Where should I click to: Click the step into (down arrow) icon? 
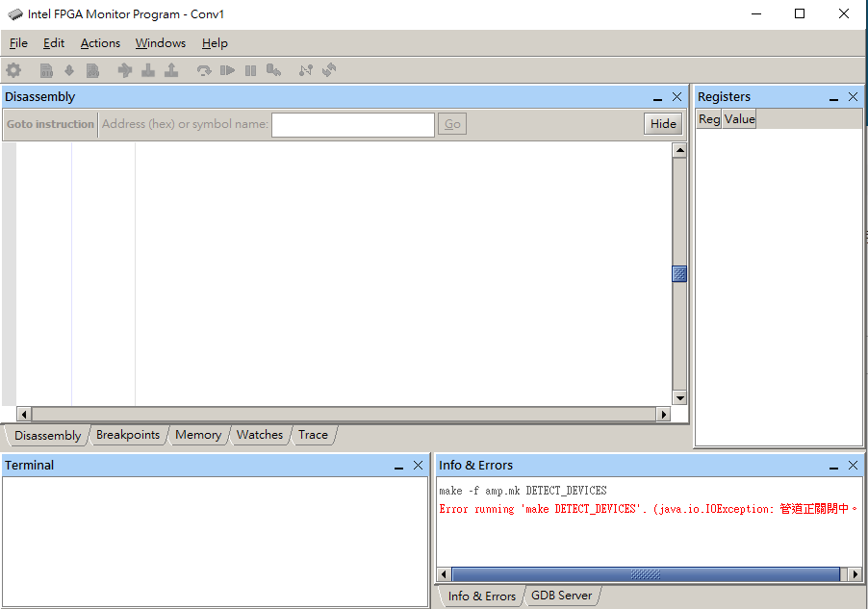[148, 70]
